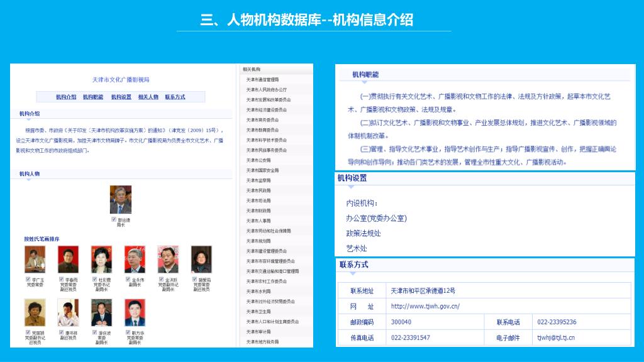Visit the http://www.tjwh.gov.cn/ website link
Viewport: 644px width, 362px height.
[x=425, y=307]
